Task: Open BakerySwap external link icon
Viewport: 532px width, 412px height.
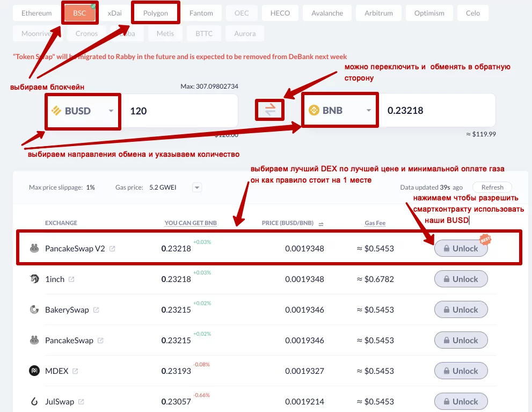Action: coord(96,310)
